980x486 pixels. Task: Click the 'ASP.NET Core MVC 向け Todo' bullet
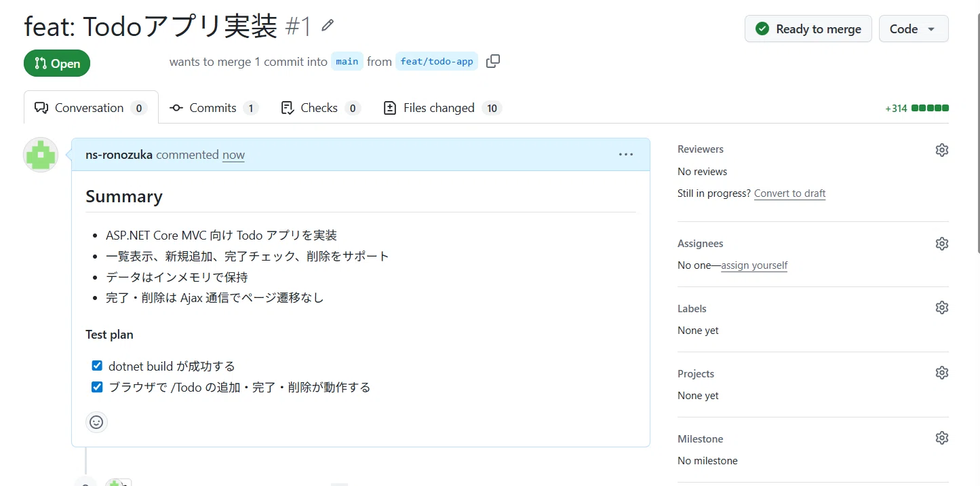point(221,236)
